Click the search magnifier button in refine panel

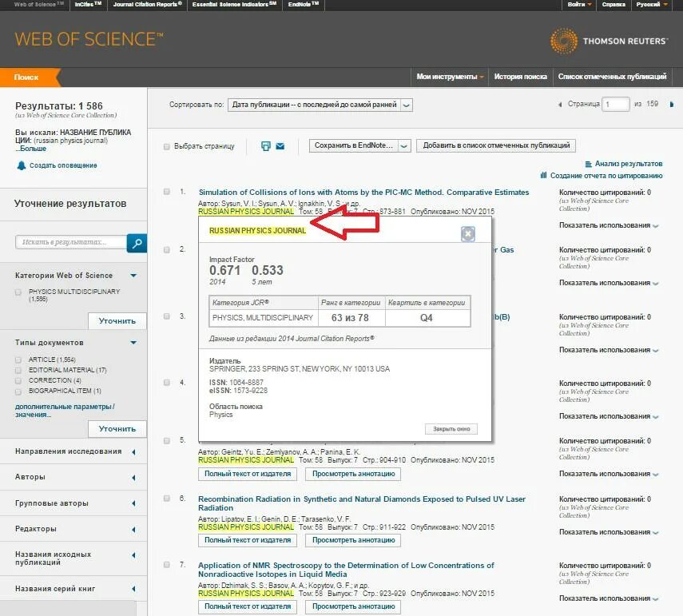[x=137, y=243]
